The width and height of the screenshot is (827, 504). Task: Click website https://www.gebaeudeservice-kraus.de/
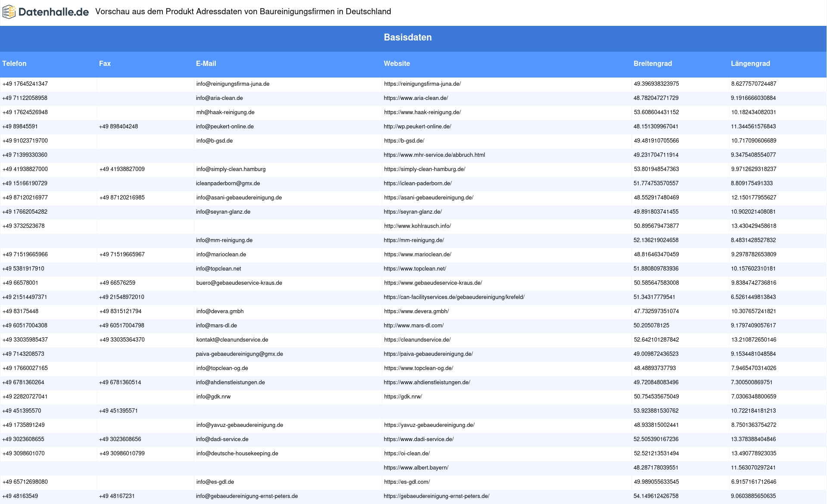coord(433,283)
